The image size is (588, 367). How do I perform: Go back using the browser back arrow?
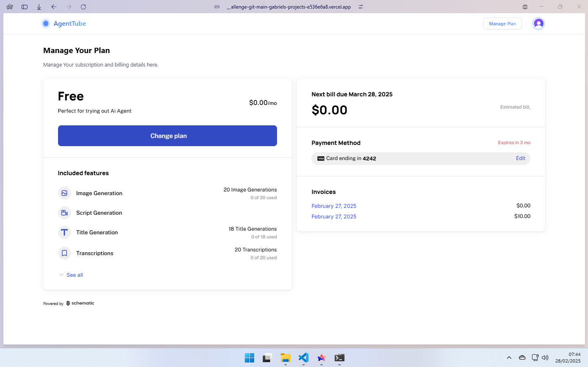click(54, 7)
